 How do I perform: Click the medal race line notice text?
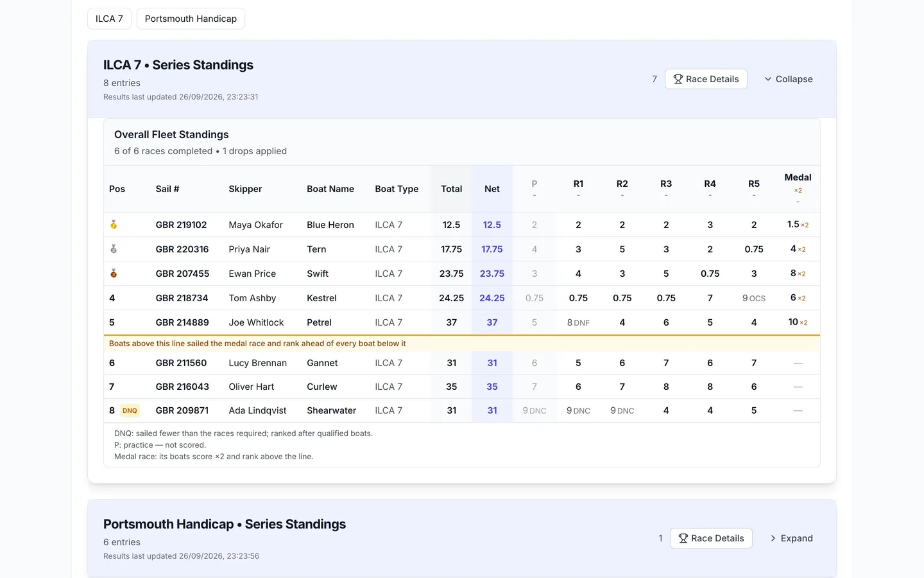257,344
